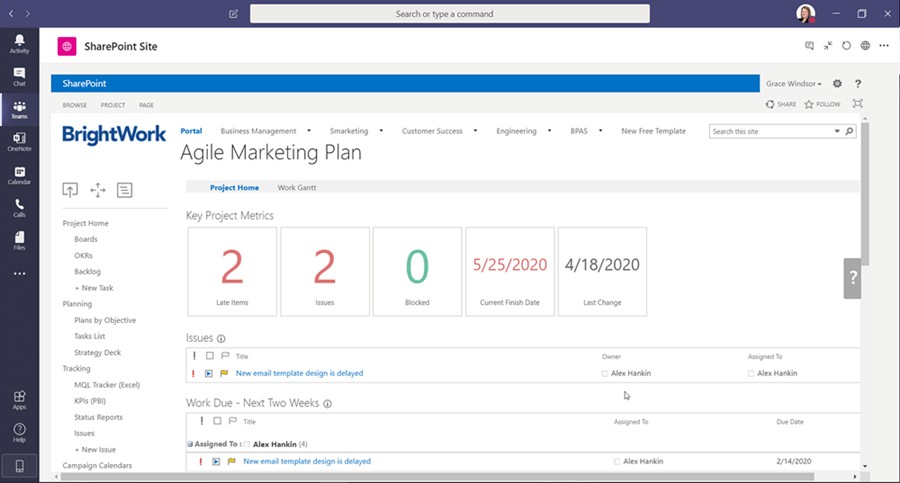The width and height of the screenshot is (900, 483).
Task: Collapse the Assigned To Alex Hankin group
Action: point(190,444)
